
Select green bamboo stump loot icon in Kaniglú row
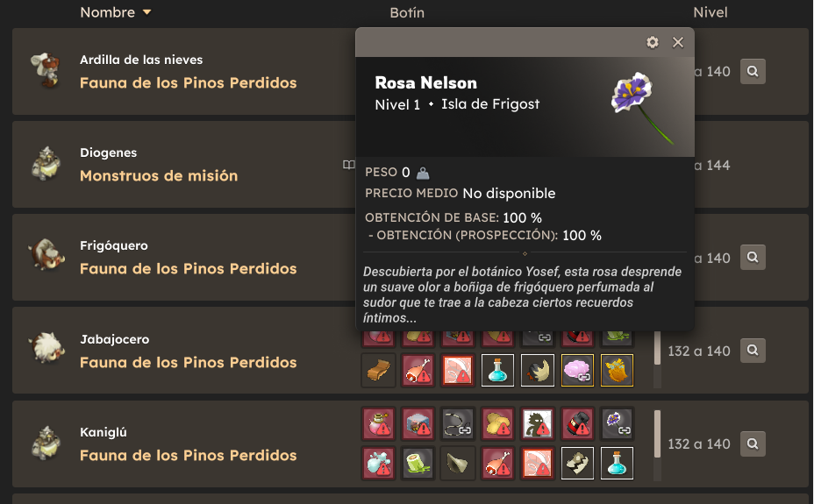[418, 463]
